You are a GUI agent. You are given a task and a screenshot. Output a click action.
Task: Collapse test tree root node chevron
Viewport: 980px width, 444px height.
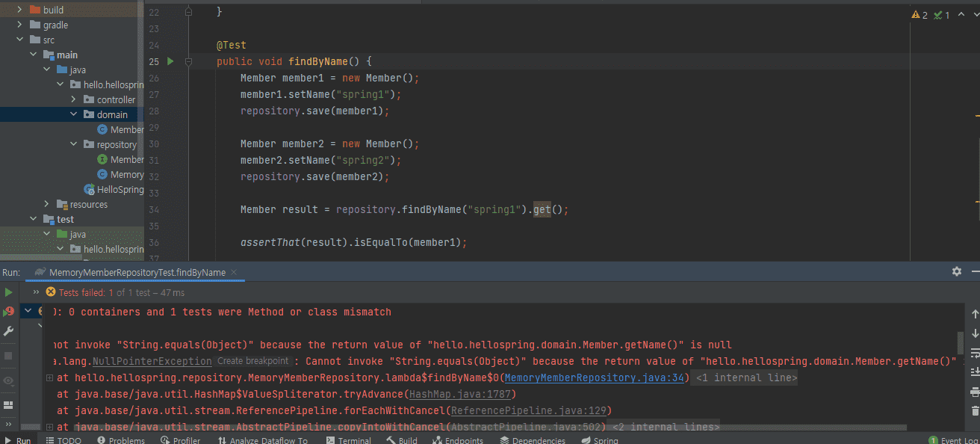point(27,311)
